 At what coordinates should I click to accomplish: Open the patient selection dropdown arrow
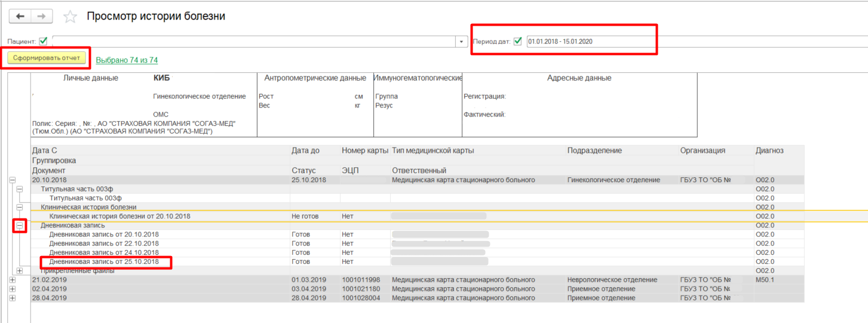point(461,42)
